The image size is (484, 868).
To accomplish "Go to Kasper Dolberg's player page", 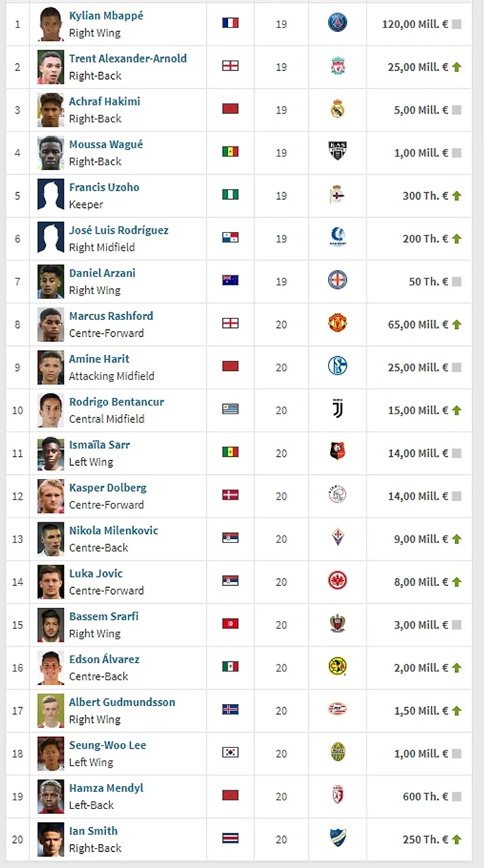I will click(108, 488).
